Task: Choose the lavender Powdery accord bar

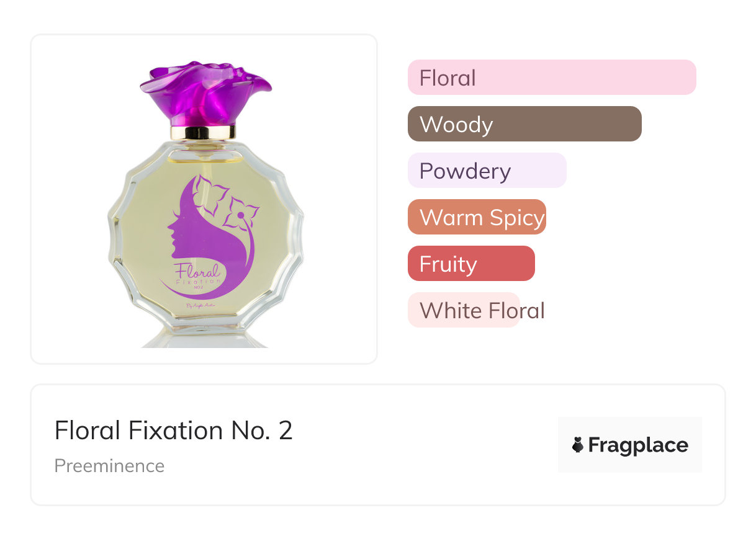Action: coord(487,171)
